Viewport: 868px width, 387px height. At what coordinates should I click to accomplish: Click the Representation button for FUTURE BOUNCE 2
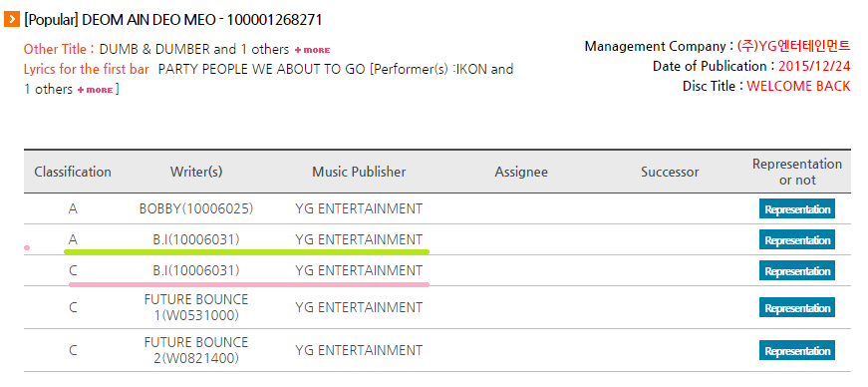pyautogui.click(x=796, y=350)
